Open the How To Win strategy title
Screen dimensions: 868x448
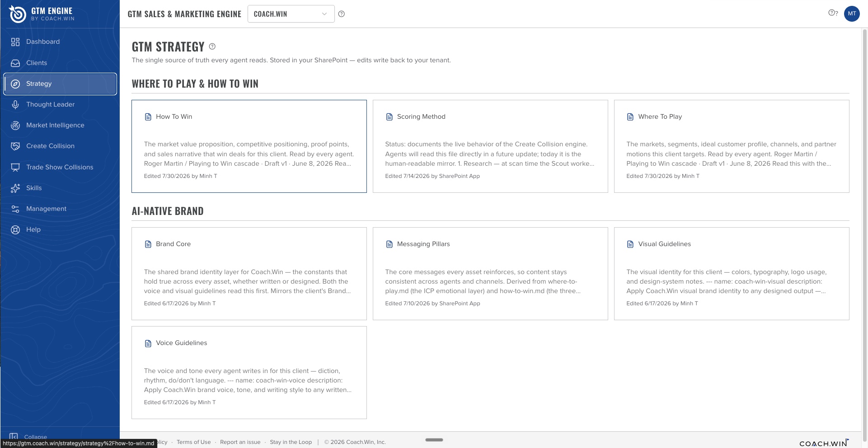[174, 117]
